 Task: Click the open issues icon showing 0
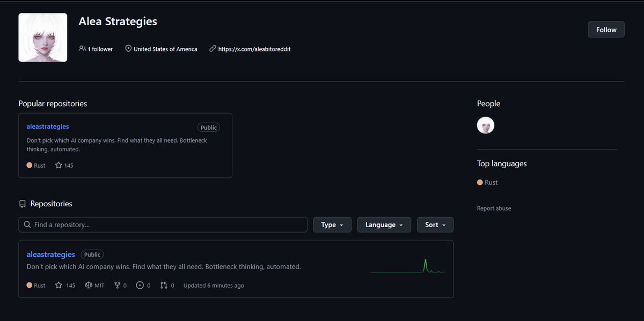[140, 286]
